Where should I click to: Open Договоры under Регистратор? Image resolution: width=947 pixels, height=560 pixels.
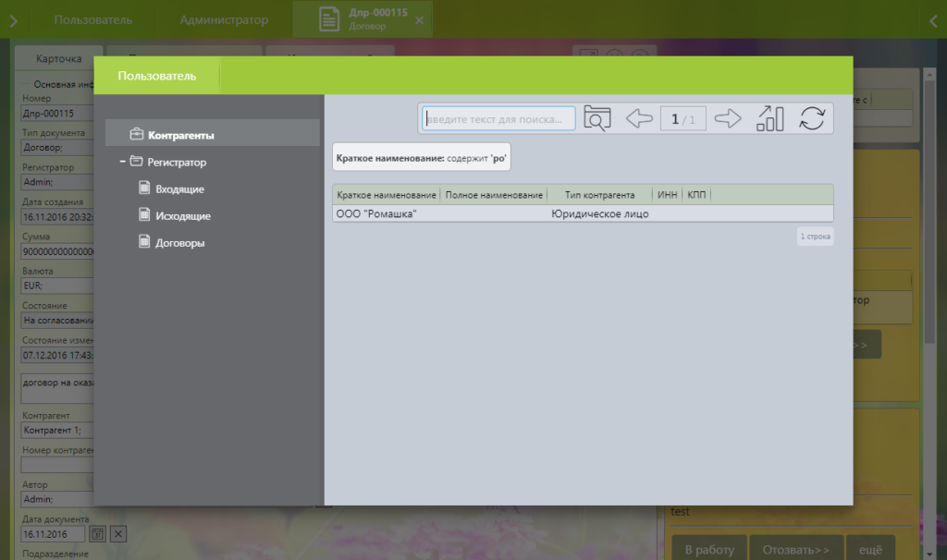(x=179, y=243)
